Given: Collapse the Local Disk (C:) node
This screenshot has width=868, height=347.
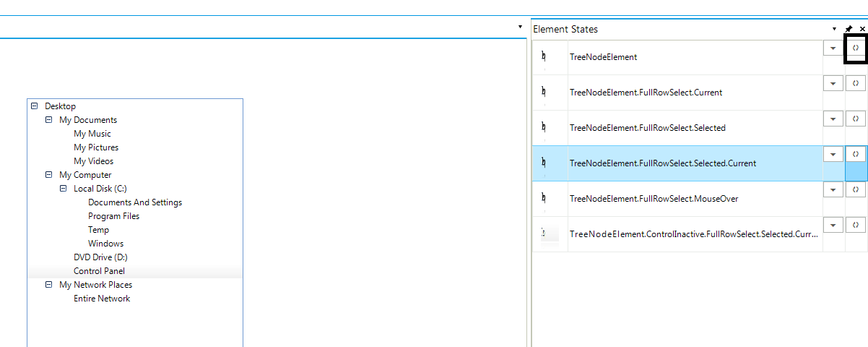Looking at the screenshot, I should pyautogui.click(x=63, y=188).
